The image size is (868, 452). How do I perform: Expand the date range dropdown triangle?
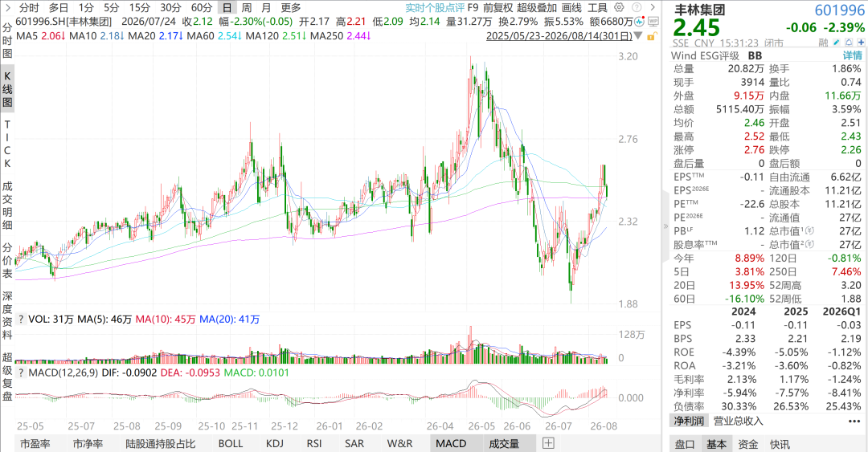point(638,36)
